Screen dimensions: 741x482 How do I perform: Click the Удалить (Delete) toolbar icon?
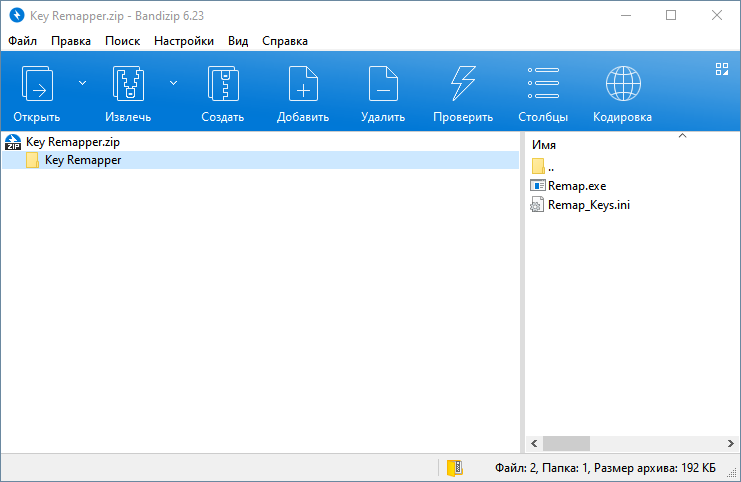click(x=383, y=85)
